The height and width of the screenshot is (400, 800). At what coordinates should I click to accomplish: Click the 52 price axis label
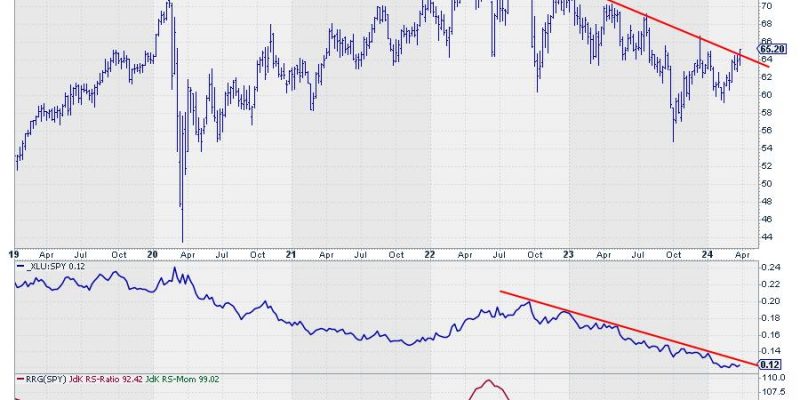pos(766,166)
